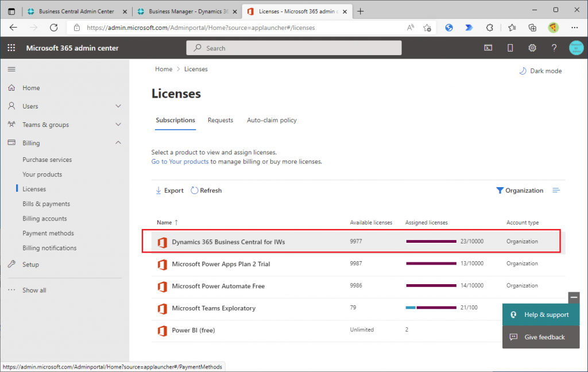Open Bills & payments in navigation
Viewport: 588px width, 372px height.
coord(46,204)
